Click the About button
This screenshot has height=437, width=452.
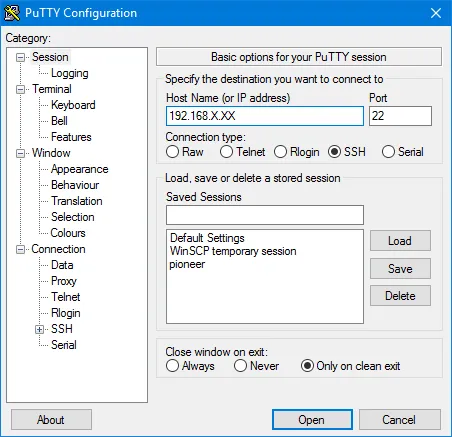point(51,420)
